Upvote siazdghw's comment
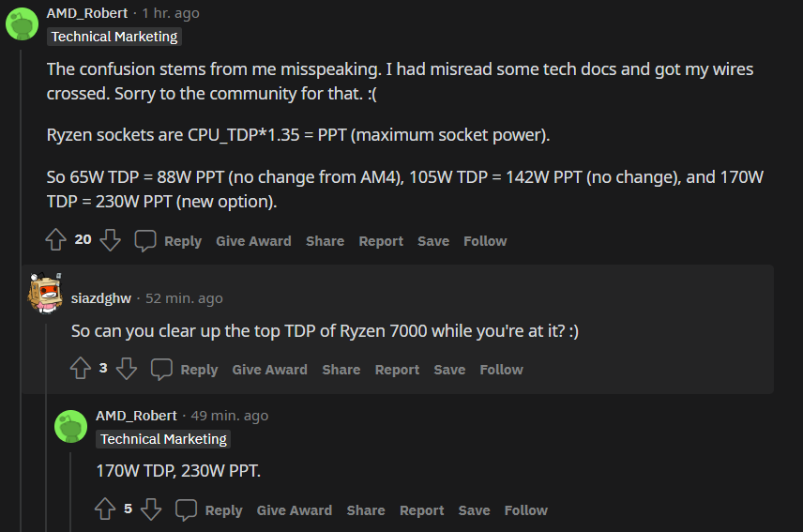Viewport: 803px width, 532px height. tap(81, 369)
